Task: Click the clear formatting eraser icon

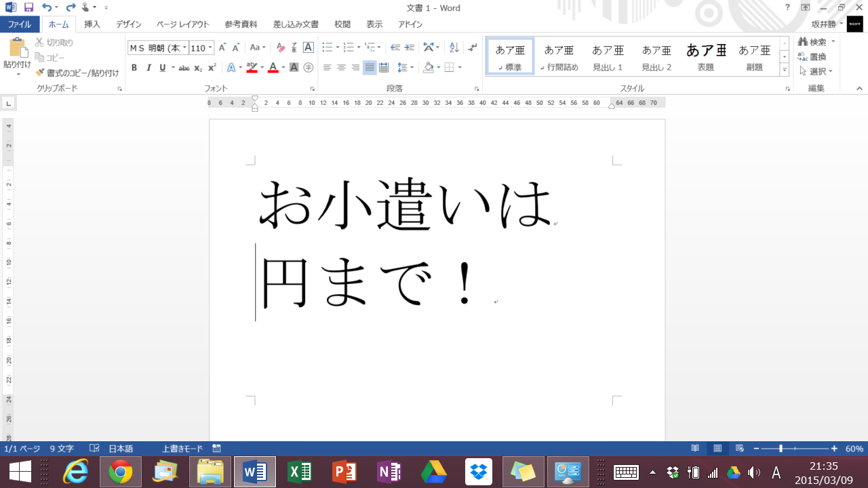Action: pyautogui.click(x=281, y=47)
